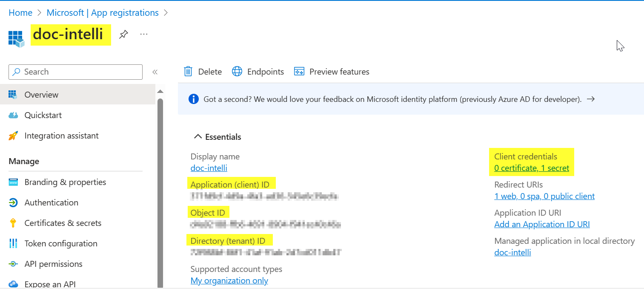Click the blue info icon in the feedback banner

coord(193,99)
